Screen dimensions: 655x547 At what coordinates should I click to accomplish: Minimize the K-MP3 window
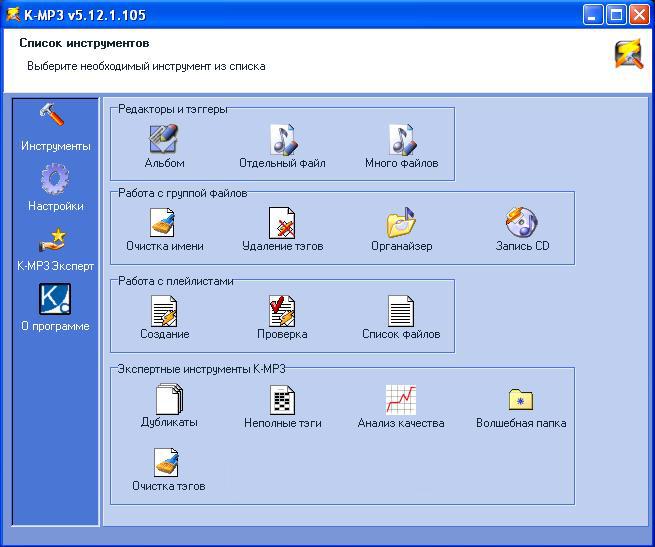click(x=592, y=15)
